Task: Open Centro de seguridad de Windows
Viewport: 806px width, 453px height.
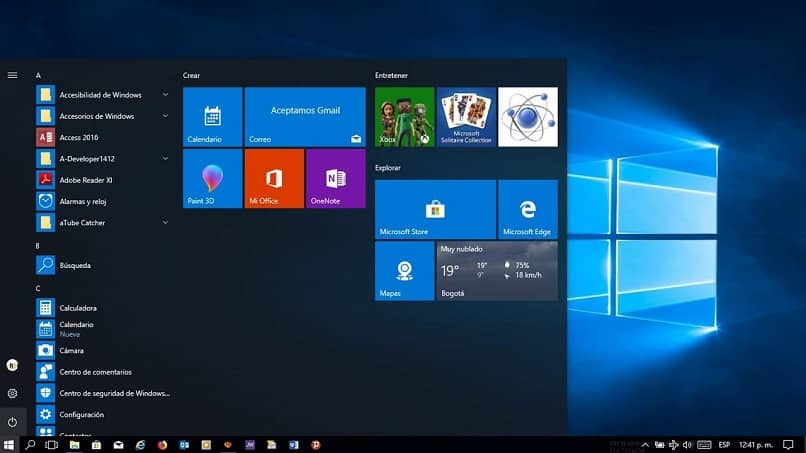Action: (103, 393)
